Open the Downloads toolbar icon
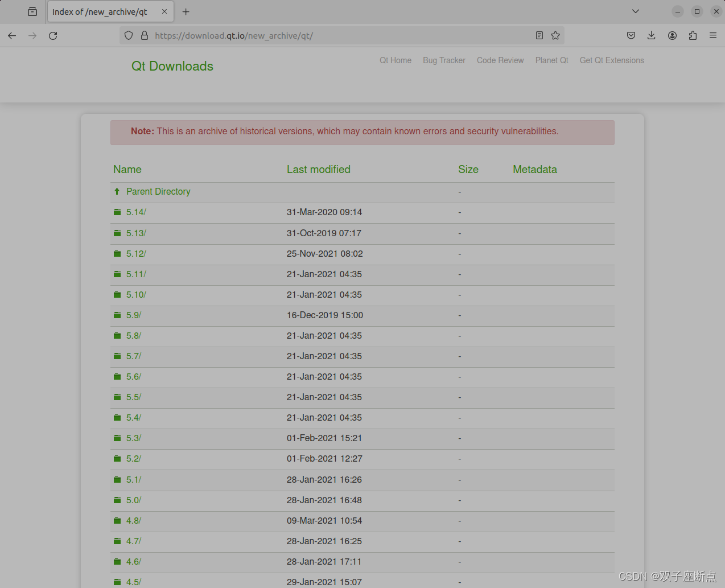Viewport: 725px width, 588px height. coord(652,35)
